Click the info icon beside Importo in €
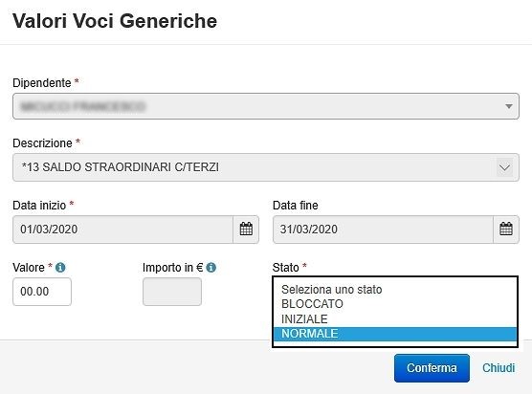 [211, 268]
